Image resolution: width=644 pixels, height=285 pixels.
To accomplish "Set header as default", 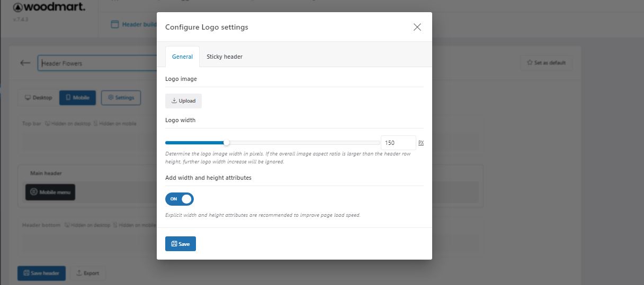I will tap(546, 62).
